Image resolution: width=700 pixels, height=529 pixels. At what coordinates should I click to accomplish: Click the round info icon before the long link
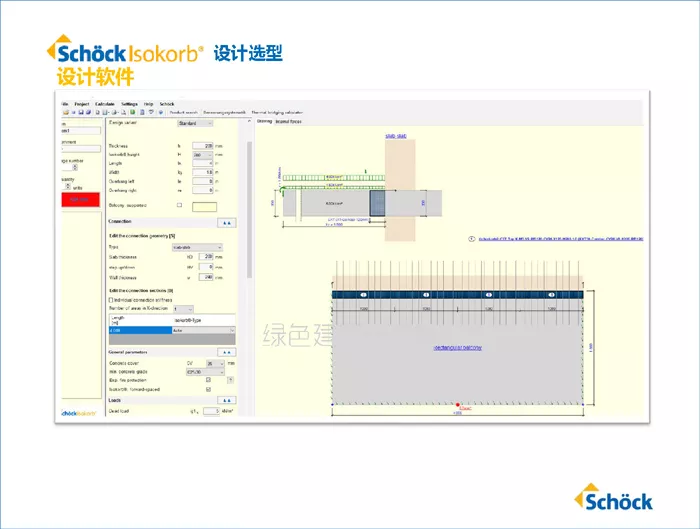471,239
